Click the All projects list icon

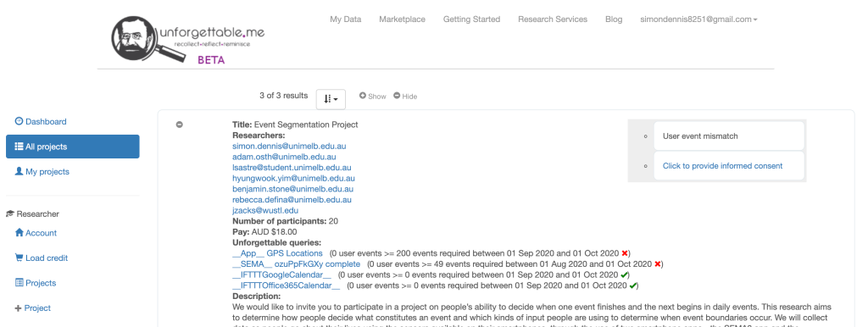pyautogui.click(x=19, y=147)
